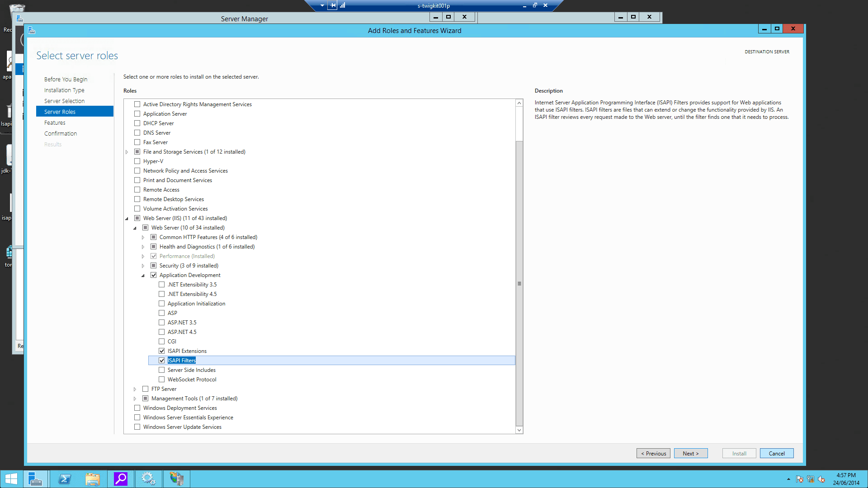Click the roles list scroll-down arrow

(x=519, y=430)
